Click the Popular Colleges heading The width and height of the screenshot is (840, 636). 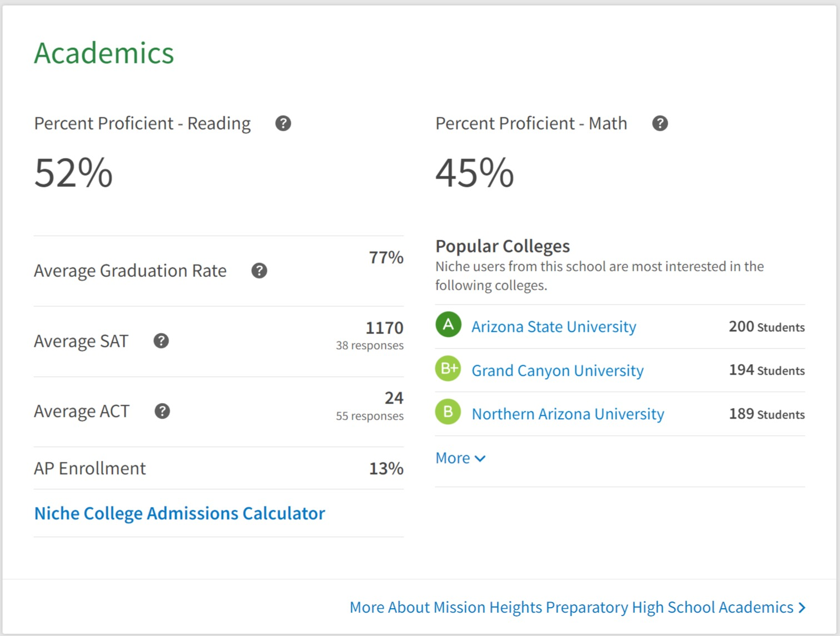[503, 246]
